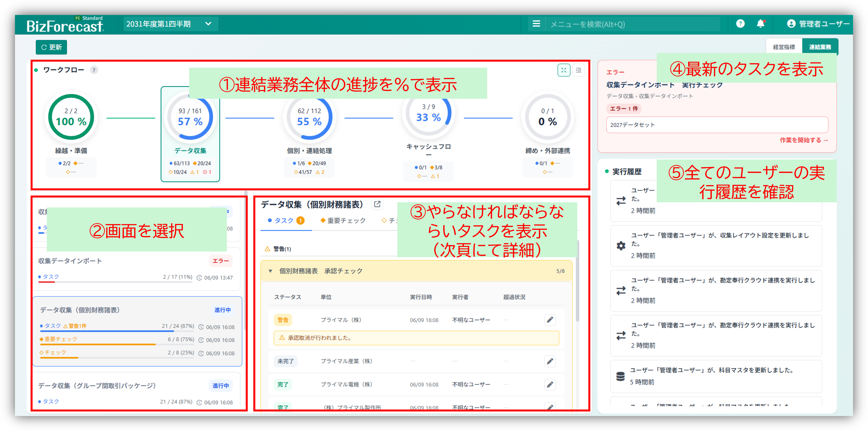Image resolution: width=868 pixels, height=431 pixels.
Task: Click the 更新 refresh button
Action: click(x=51, y=47)
